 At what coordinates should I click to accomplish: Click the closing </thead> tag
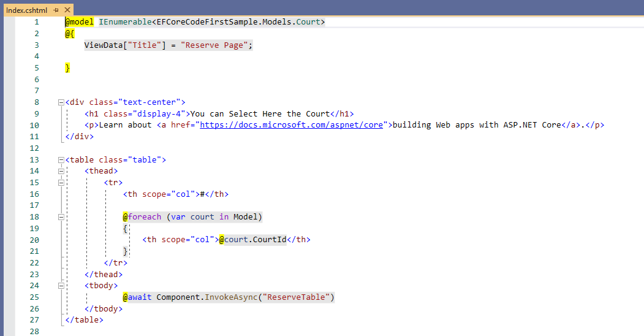[x=104, y=275]
